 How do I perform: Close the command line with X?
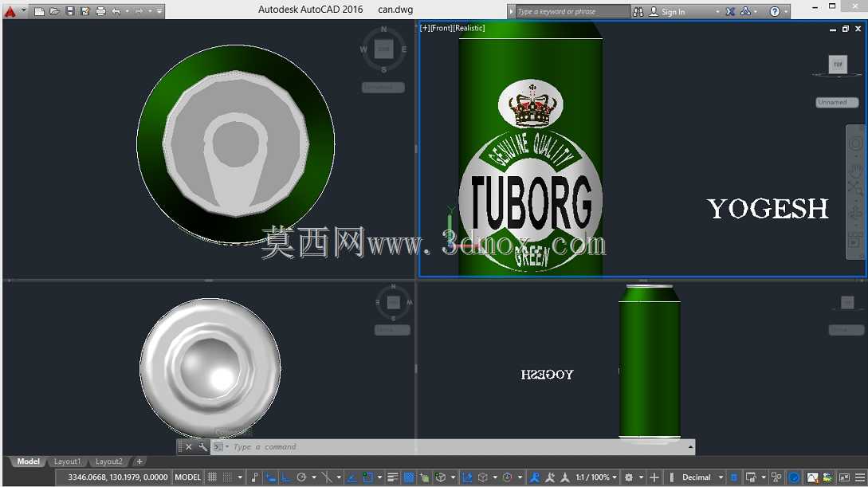189,446
